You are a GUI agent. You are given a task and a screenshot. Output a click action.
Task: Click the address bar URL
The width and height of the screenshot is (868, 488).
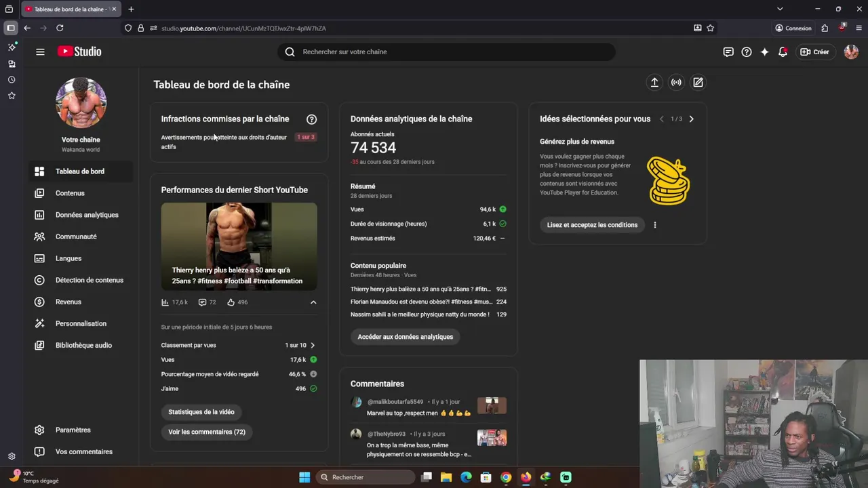tap(244, 28)
